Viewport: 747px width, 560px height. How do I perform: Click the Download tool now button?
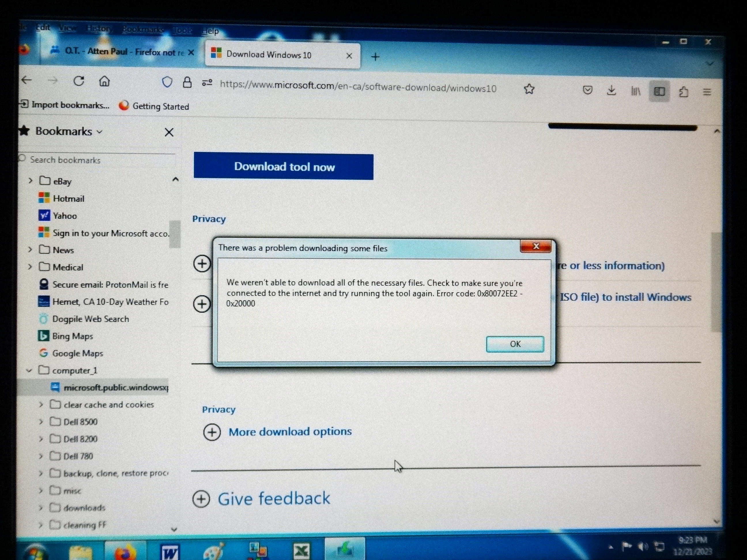pyautogui.click(x=284, y=167)
